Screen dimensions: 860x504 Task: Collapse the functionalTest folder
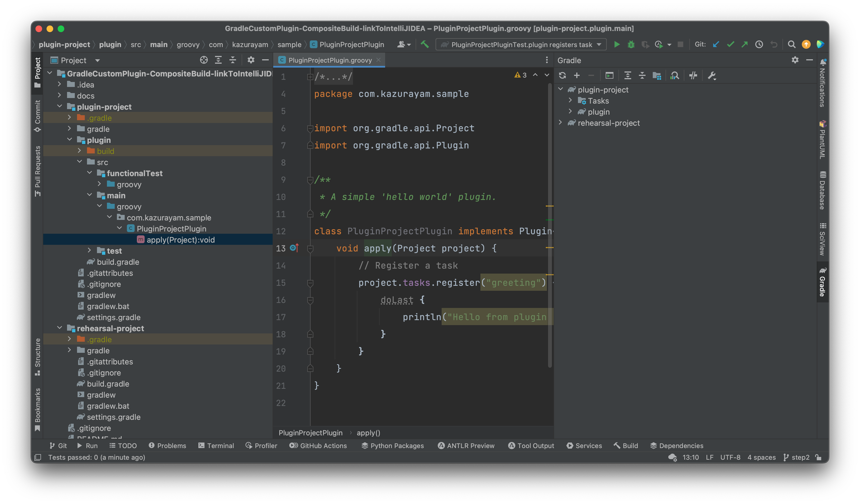89,173
